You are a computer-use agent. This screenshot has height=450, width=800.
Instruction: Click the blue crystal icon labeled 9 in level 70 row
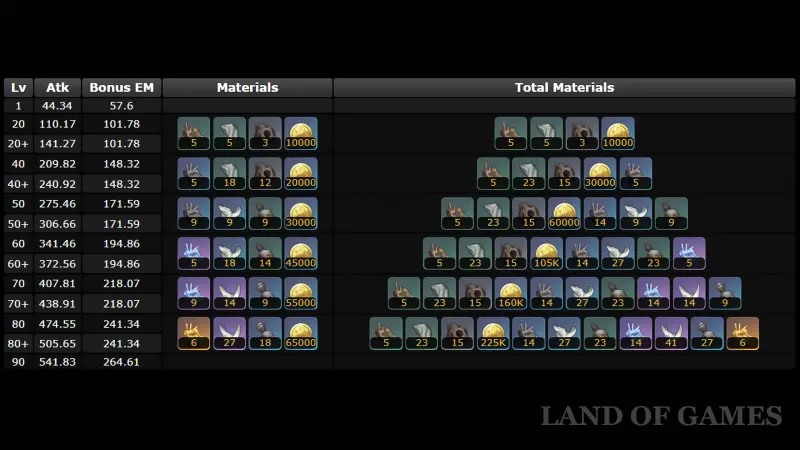(193, 293)
